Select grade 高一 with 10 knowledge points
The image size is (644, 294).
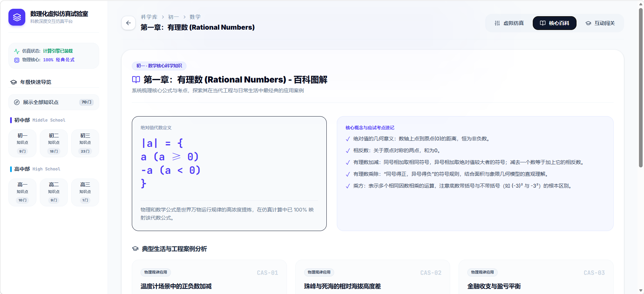click(x=23, y=192)
